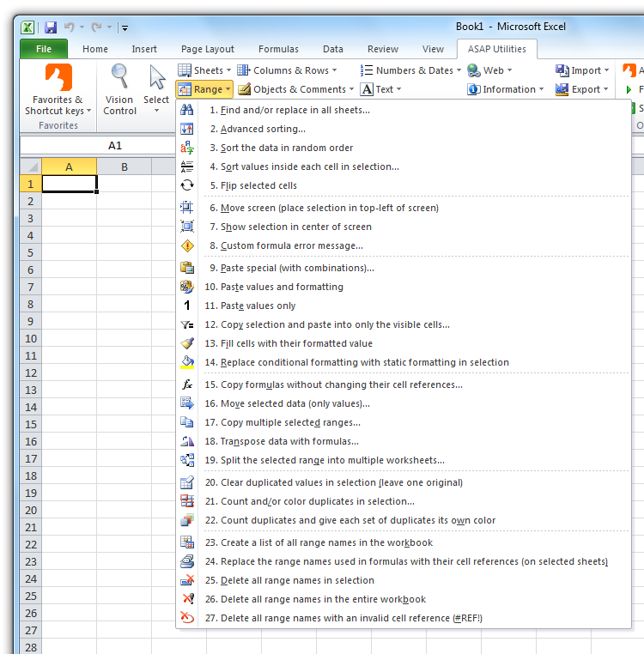Choose Paste values and formatting menu item
Screen dimensions: 644x654
point(404,287)
